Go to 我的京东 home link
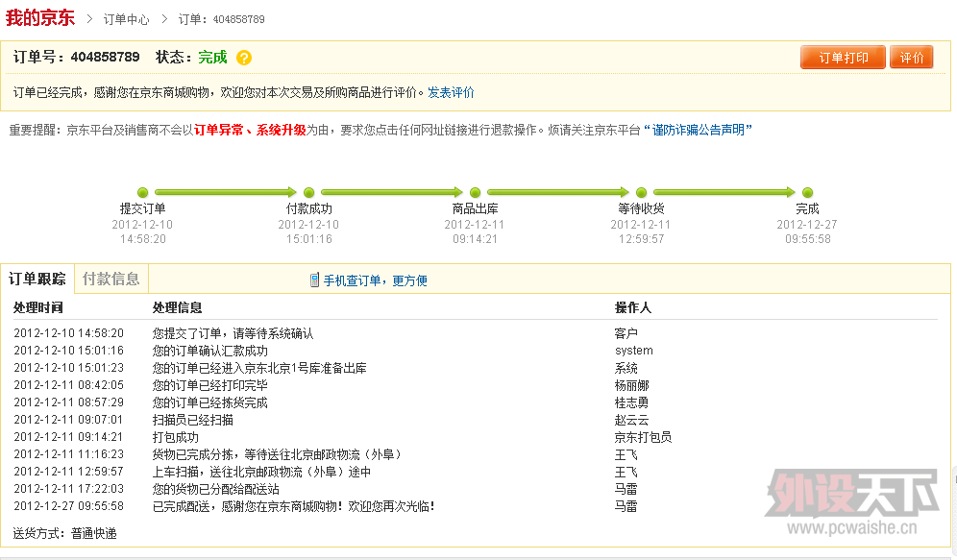The image size is (957, 560). [39, 17]
